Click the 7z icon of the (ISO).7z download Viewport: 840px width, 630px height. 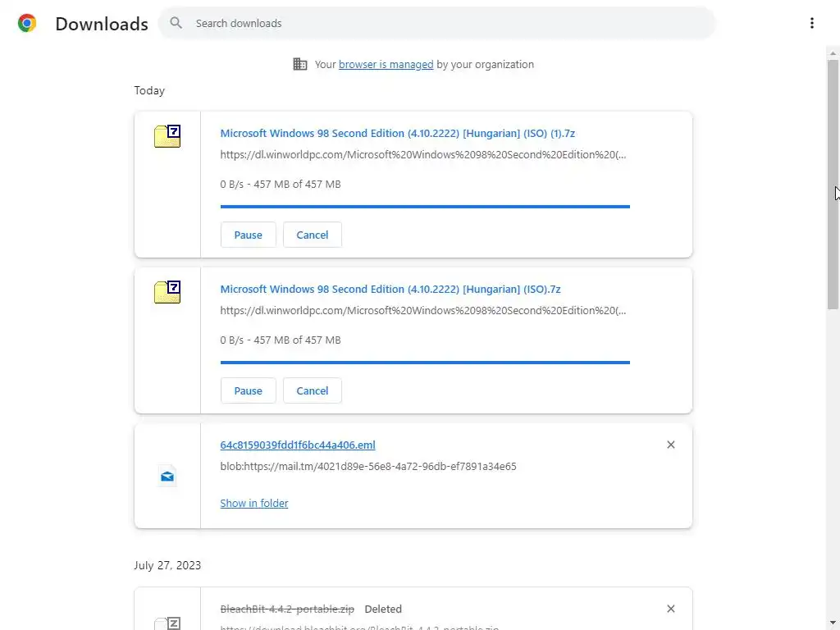pyautogui.click(x=167, y=292)
